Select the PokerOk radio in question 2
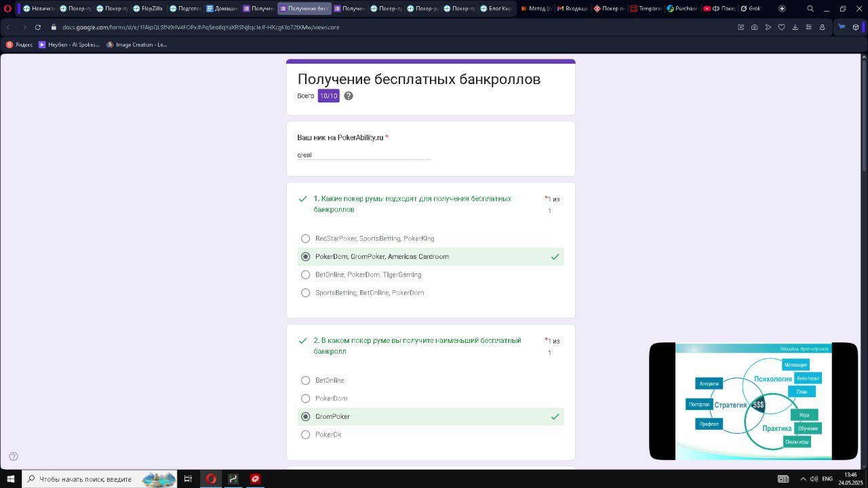Image resolution: width=868 pixels, height=488 pixels. 305,434
